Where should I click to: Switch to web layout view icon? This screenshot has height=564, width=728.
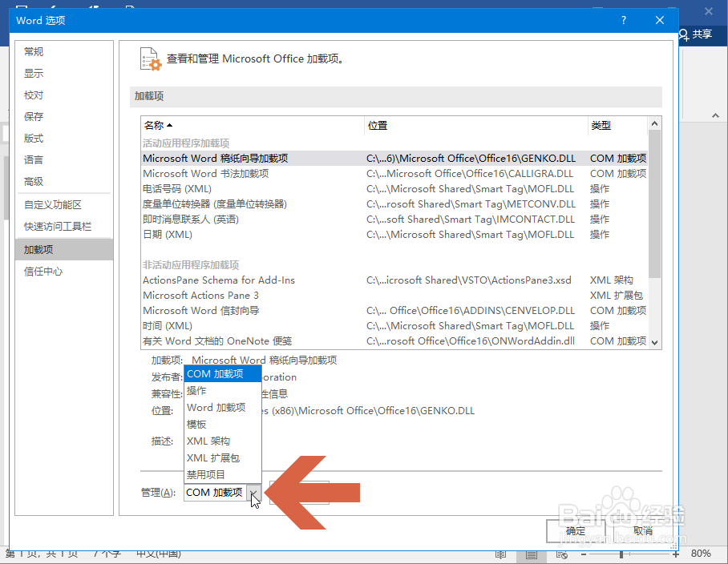coord(562,554)
